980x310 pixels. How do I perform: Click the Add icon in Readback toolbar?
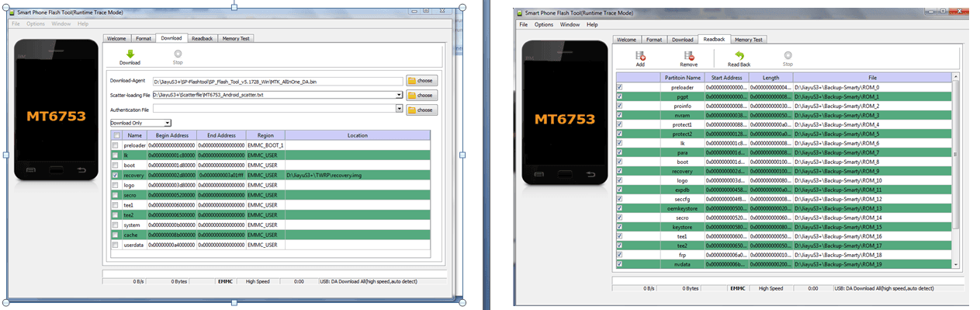(640, 55)
